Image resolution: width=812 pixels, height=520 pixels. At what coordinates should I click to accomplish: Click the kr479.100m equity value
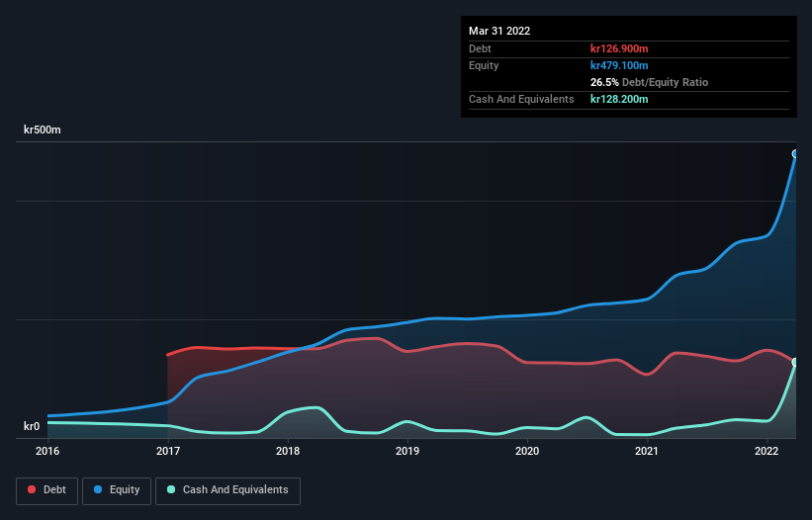tap(619, 65)
